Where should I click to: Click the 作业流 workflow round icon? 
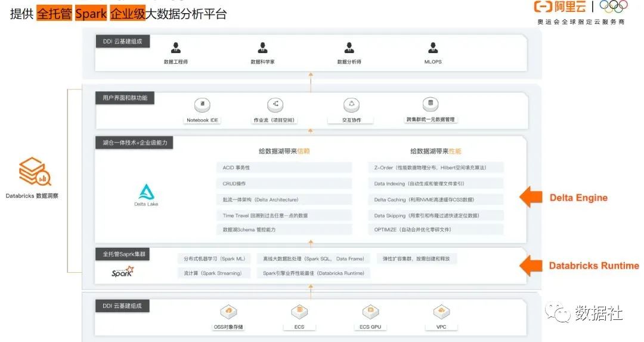pyautogui.click(x=275, y=104)
